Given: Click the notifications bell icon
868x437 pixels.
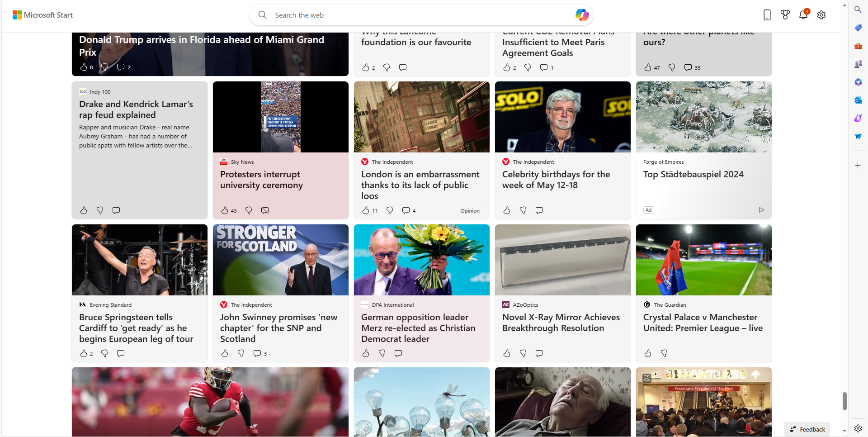Looking at the screenshot, I should pos(803,15).
